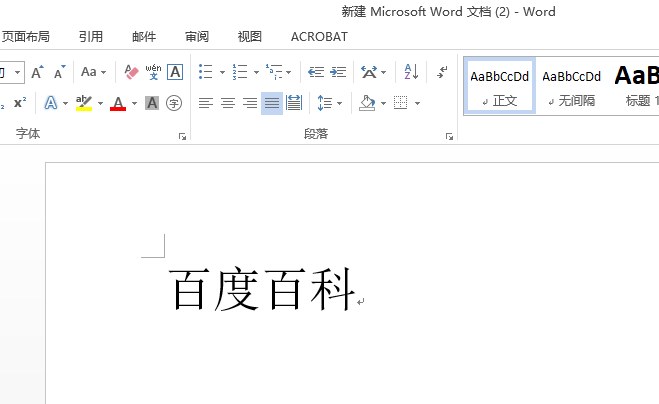Image resolution: width=659 pixels, height=404 pixels.
Task: Apply character shading to text
Action: (152, 103)
